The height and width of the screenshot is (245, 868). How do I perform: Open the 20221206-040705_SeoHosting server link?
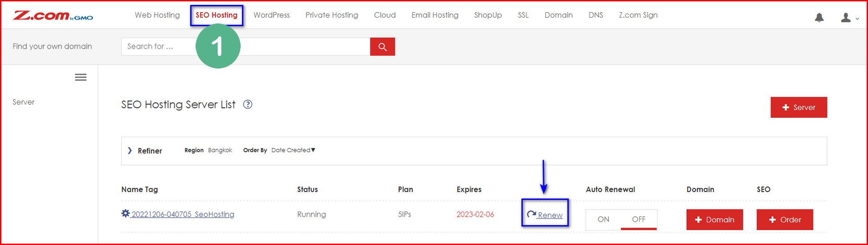pyautogui.click(x=183, y=214)
